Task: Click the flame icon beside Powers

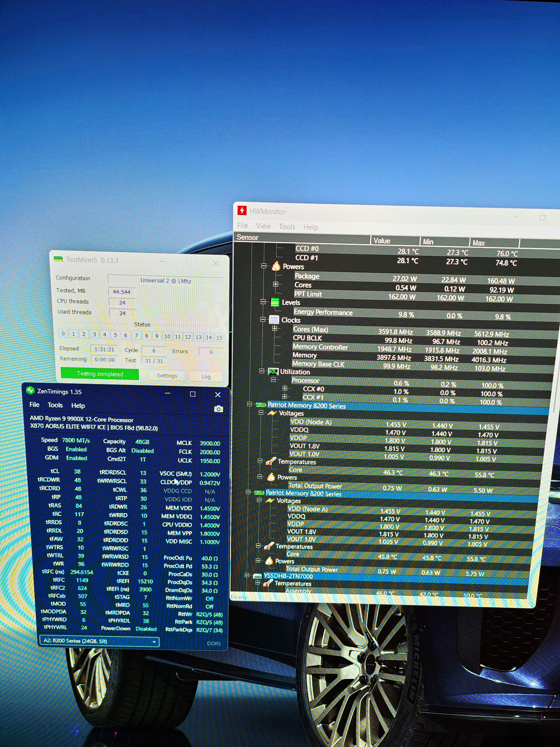Action: tap(276, 266)
